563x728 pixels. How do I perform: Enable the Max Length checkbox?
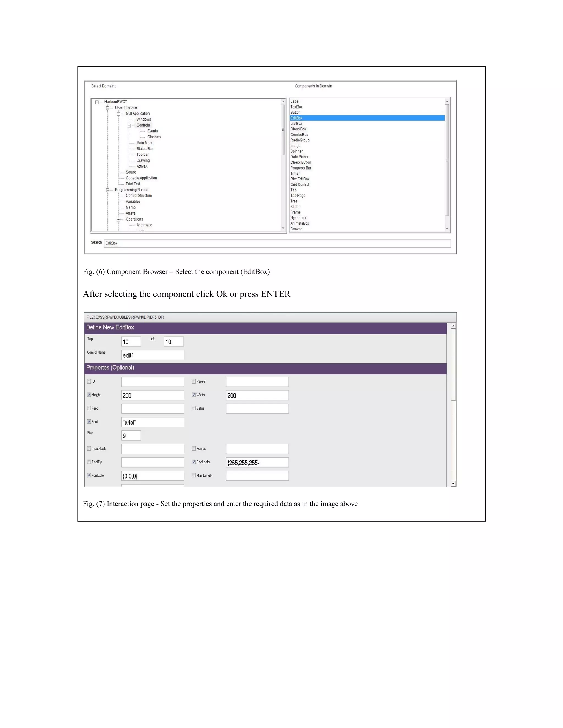tap(194, 475)
